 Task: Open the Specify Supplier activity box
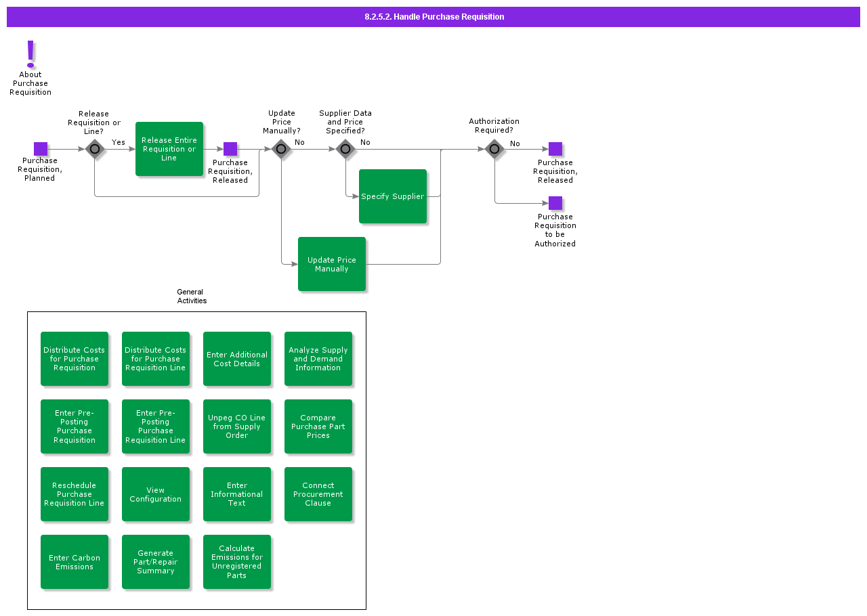393,196
